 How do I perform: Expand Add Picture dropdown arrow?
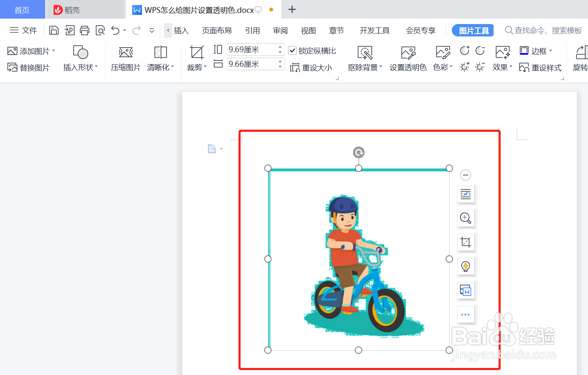point(54,51)
